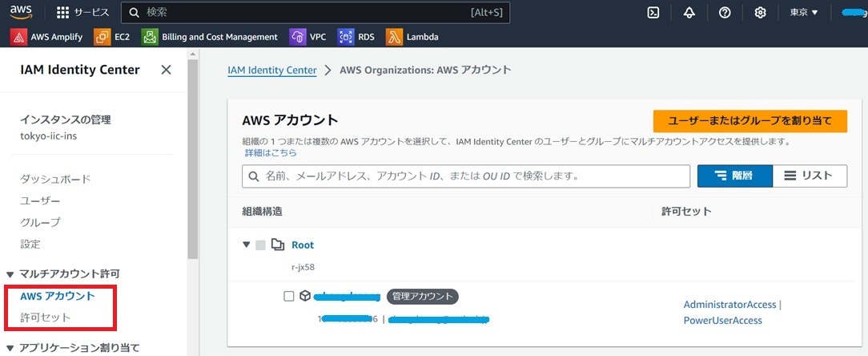Viewport: 868px width, 356px height.
Task: Select AWS アカウント in the sidebar
Action: coord(58,296)
